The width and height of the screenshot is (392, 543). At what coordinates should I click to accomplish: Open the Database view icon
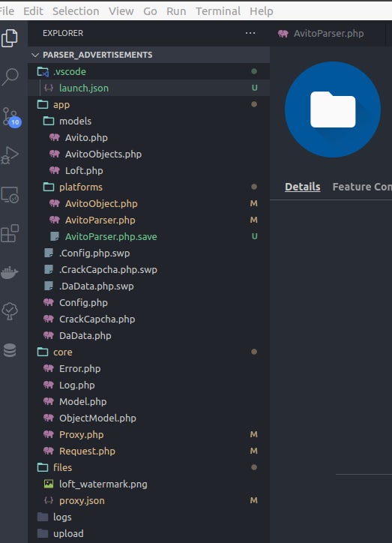point(10,350)
